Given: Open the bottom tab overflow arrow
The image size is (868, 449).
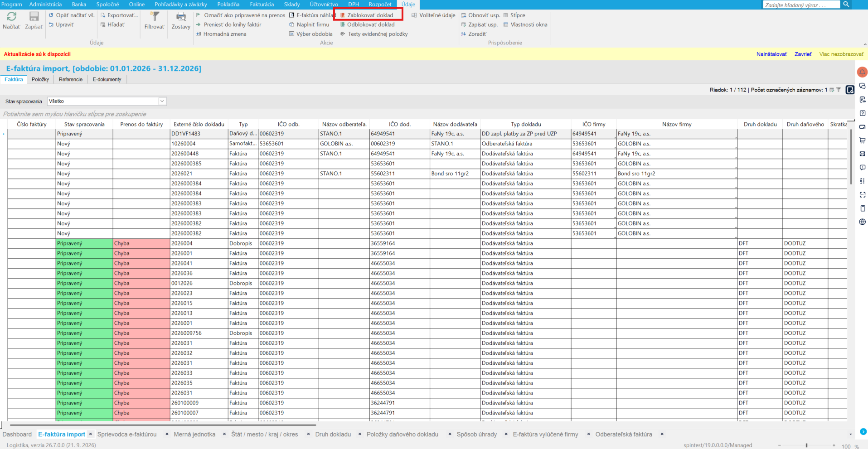Looking at the screenshot, I should 850,435.
